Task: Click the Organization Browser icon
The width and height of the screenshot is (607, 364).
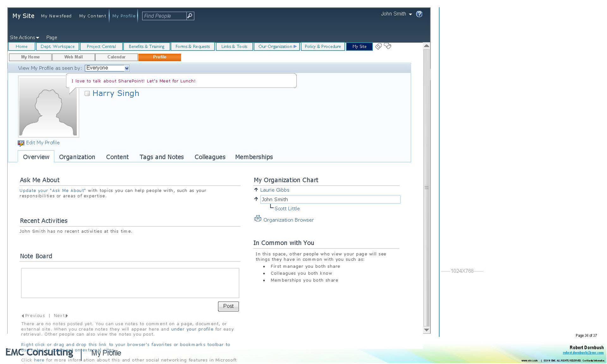Action: 258,219
